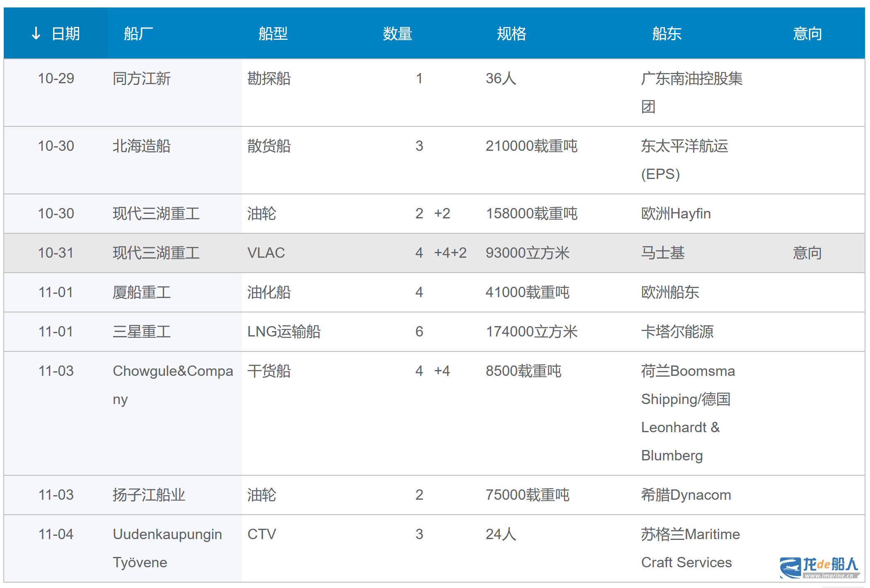
Task: Click the 东太平洋航运 (EPS) owner cell
Action: 685,160
